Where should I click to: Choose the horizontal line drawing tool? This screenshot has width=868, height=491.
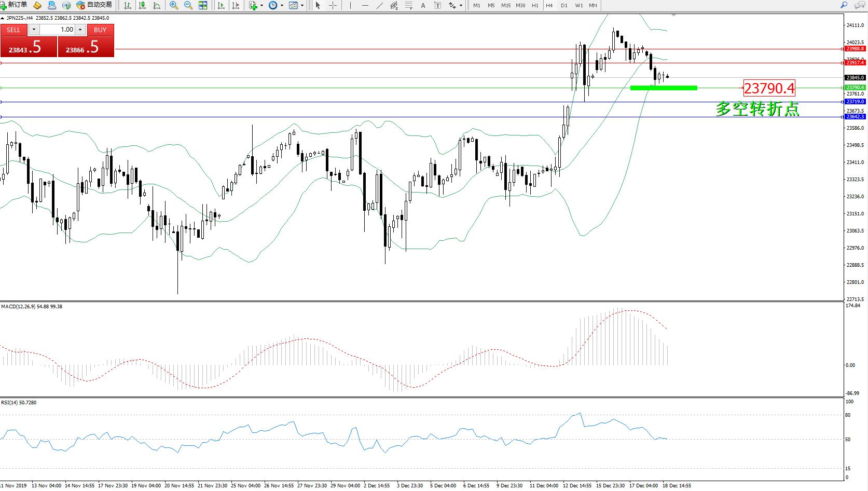point(365,5)
